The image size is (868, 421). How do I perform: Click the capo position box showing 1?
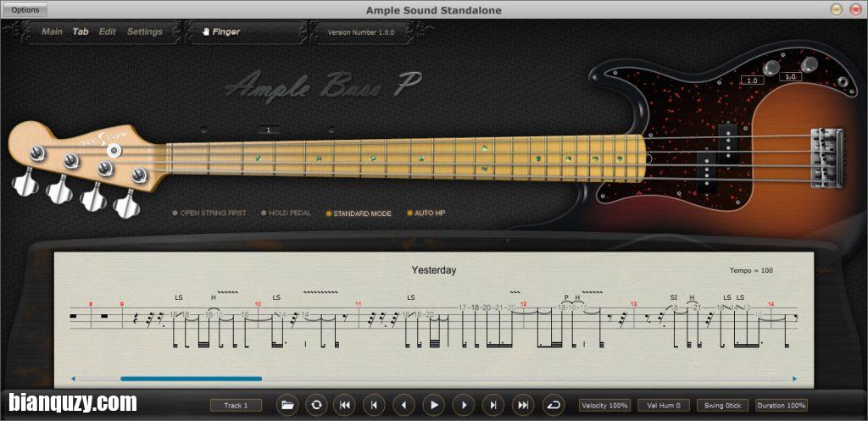click(269, 130)
